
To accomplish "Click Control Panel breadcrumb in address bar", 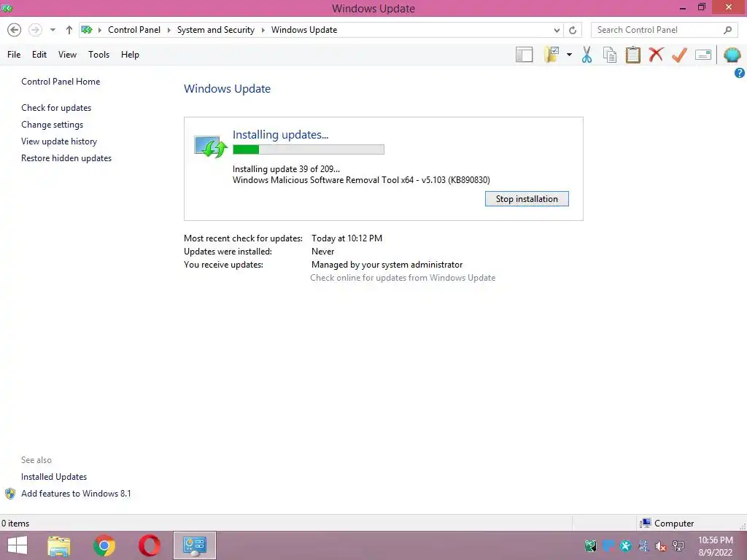I will [134, 30].
